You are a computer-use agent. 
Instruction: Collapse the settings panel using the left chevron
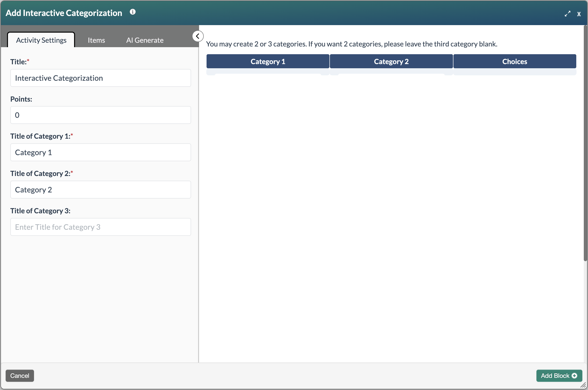coord(198,36)
